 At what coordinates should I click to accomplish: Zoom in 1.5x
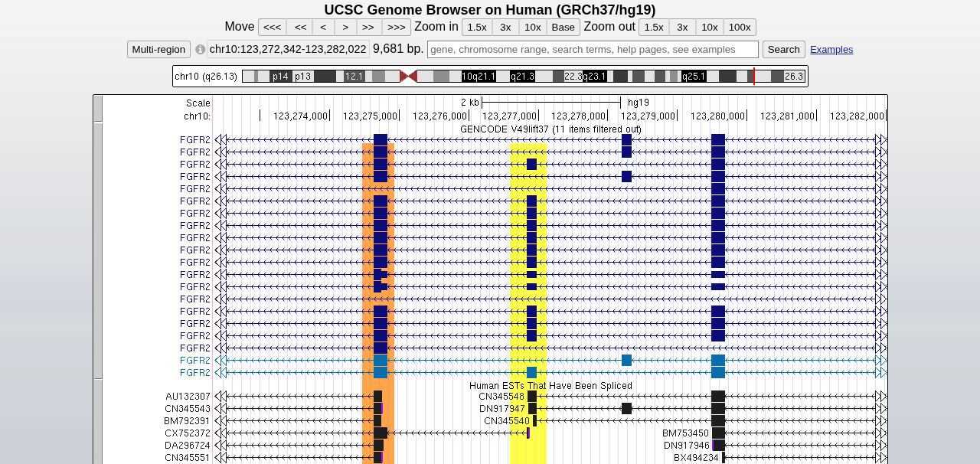pos(477,28)
